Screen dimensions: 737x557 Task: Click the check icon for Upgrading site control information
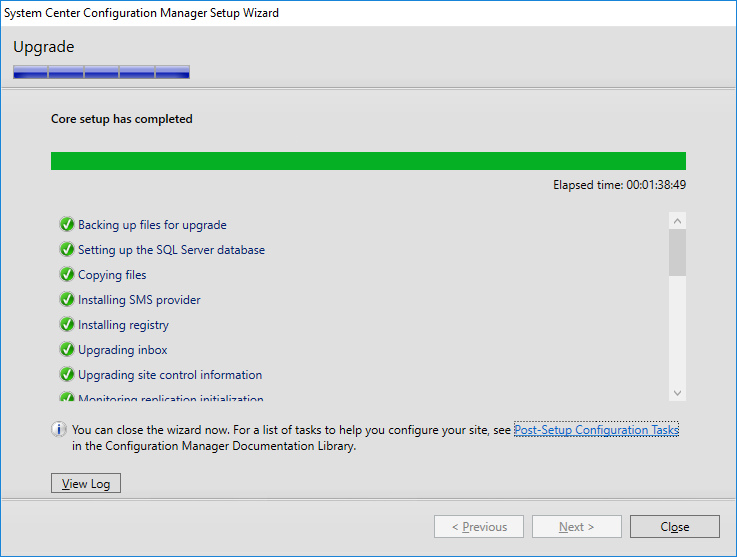67,374
